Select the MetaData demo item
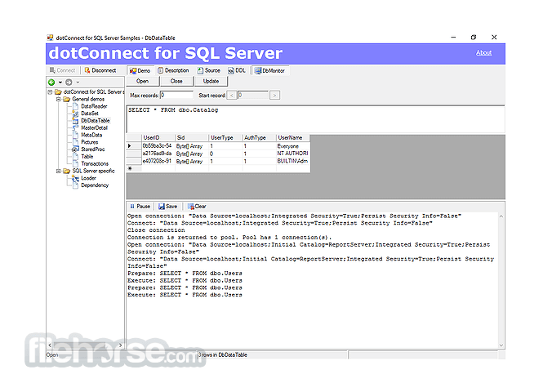552x392 pixels. 91,135
